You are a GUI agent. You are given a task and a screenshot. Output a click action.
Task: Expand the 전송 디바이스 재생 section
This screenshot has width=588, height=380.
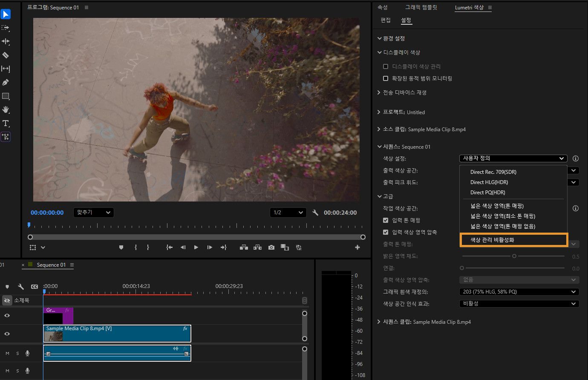coord(404,92)
